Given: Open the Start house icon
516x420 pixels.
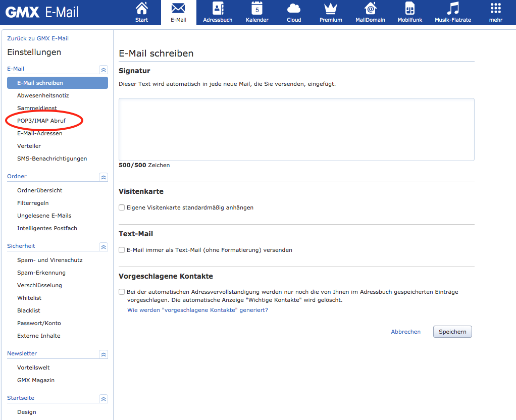Looking at the screenshot, I should (142, 9).
